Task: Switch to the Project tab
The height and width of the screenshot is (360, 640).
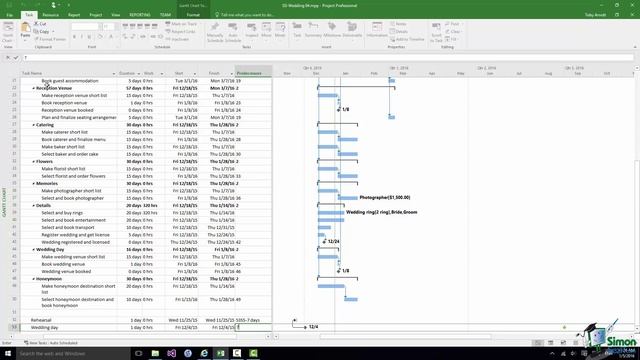Action: 96,15
